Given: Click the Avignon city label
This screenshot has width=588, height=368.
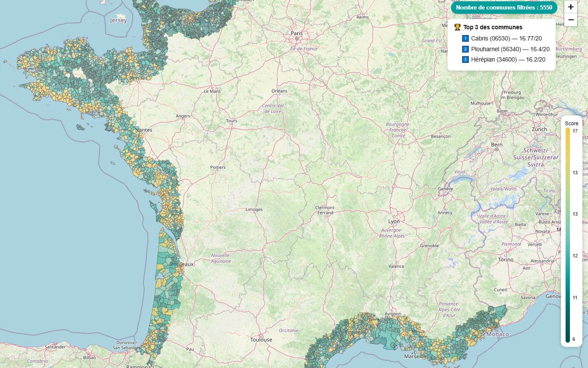Looking at the screenshot, I should tap(394, 314).
